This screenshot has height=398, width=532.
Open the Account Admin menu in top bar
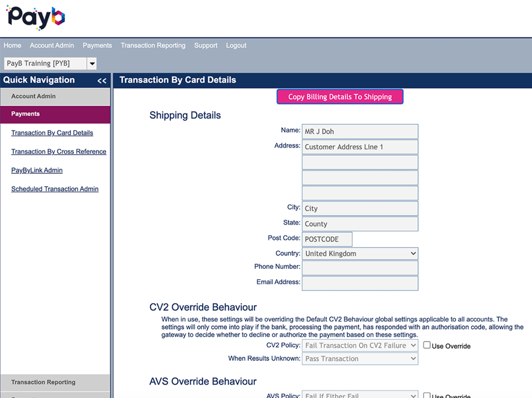tap(51, 46)
